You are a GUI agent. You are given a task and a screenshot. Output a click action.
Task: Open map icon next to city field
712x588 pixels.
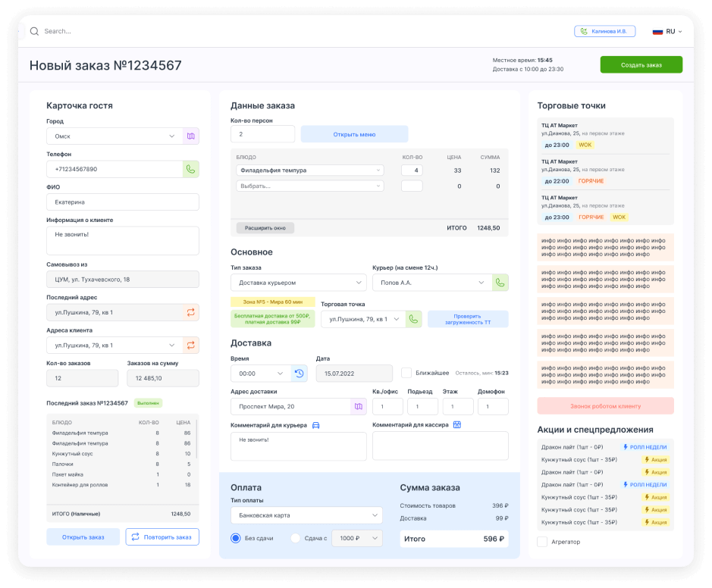(x=191, y=136)
